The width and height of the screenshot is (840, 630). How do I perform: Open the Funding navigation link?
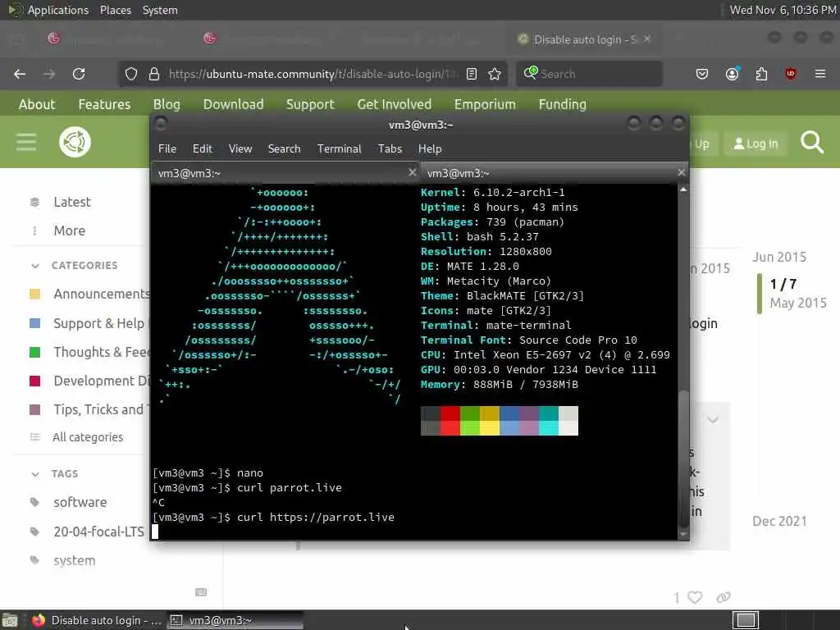point(563,104)
